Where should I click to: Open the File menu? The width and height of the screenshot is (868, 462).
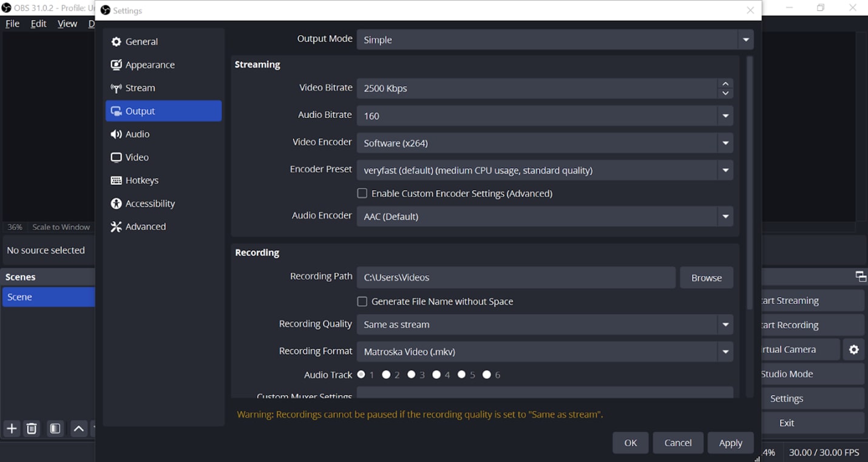(12, 24)
